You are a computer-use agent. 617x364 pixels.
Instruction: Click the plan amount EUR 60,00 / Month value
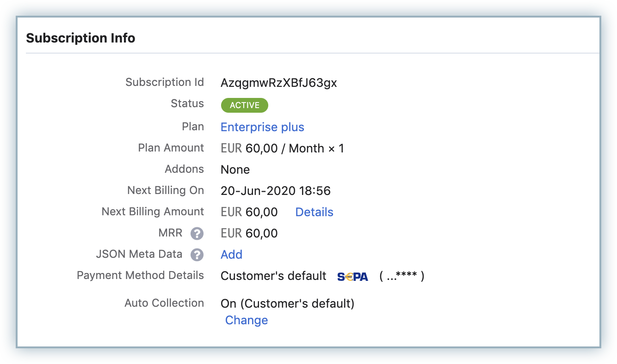[x=282, y=148]
